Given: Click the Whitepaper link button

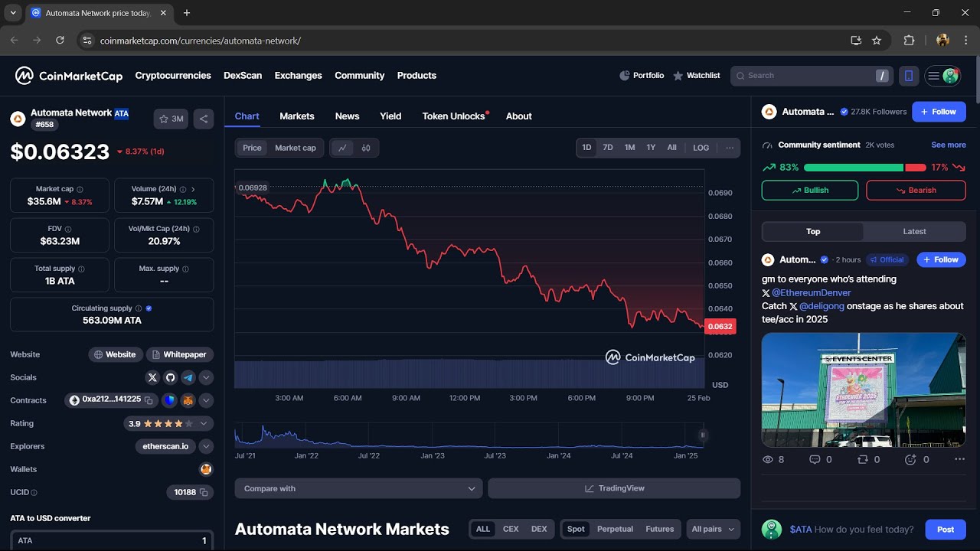Looking at the screenshot, I should coord(180,354).
